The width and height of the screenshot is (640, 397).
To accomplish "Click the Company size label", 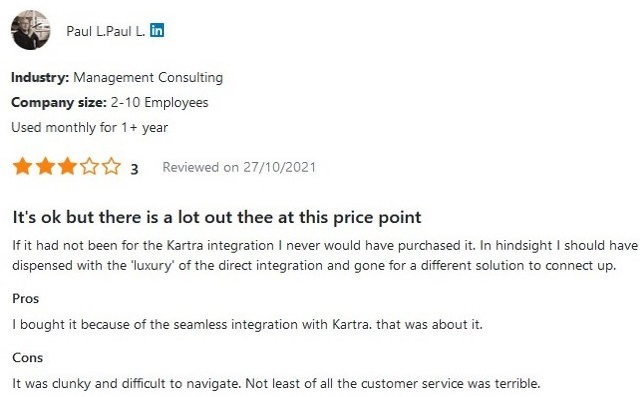I will 59,102.
